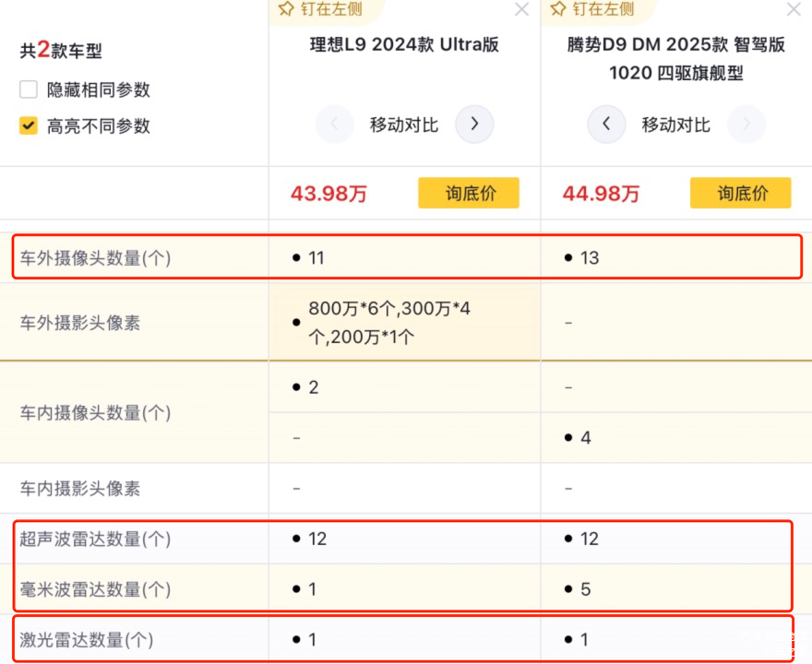Move 理想L9 right using the arrow button

474,125
